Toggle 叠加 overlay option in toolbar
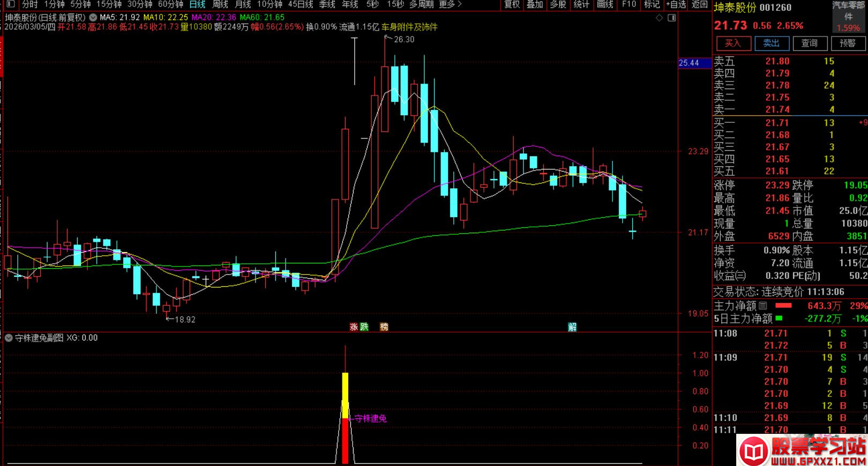 point(535,4)
